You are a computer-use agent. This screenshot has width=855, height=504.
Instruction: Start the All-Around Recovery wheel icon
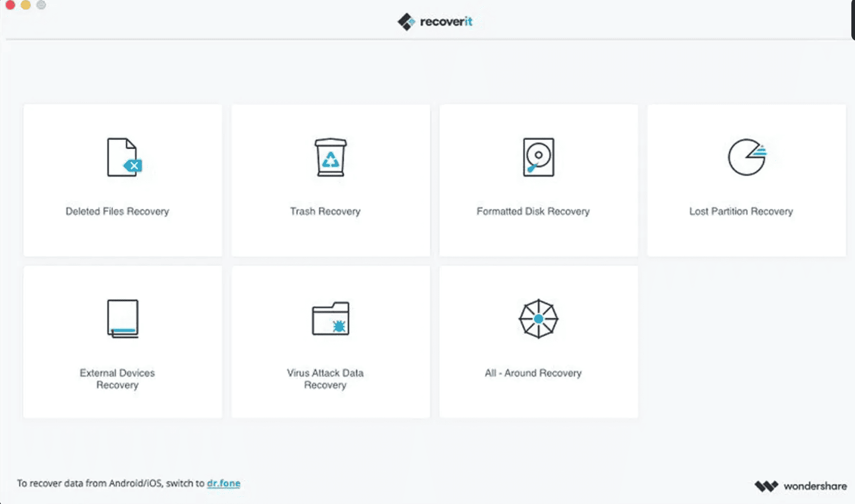click(x=538, y=319)
